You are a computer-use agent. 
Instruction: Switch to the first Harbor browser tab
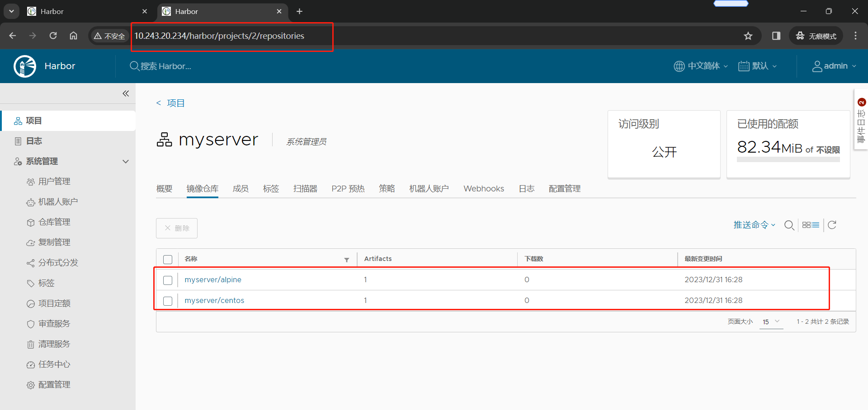88,11
